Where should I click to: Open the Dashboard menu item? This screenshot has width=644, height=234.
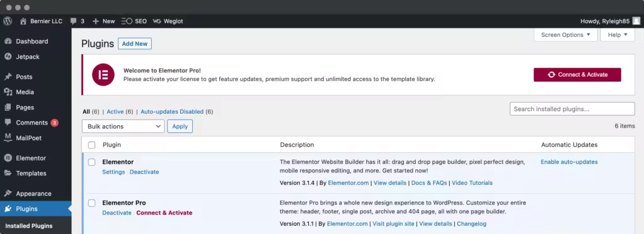[x=32, y=42]
